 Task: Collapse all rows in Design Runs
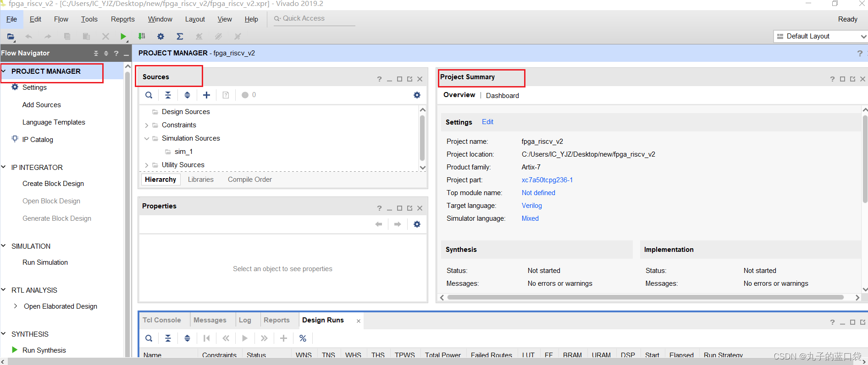(x=168, y=338)
